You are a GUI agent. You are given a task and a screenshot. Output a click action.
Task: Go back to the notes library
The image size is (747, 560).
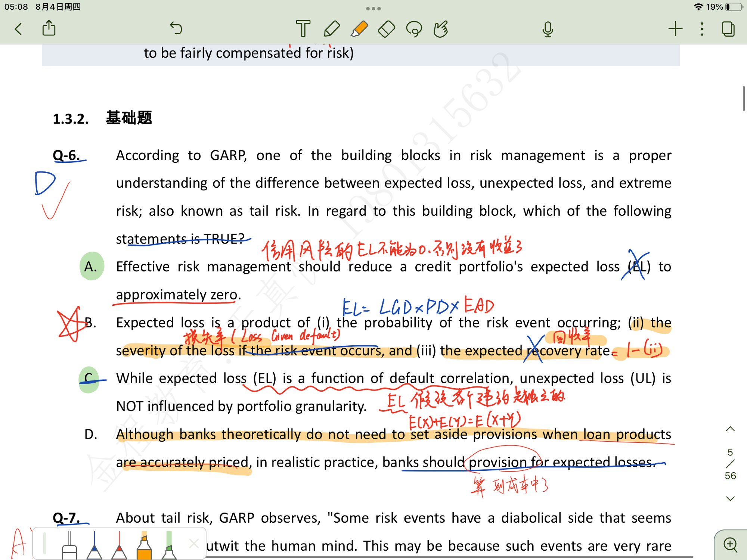[x=18, y=29]
